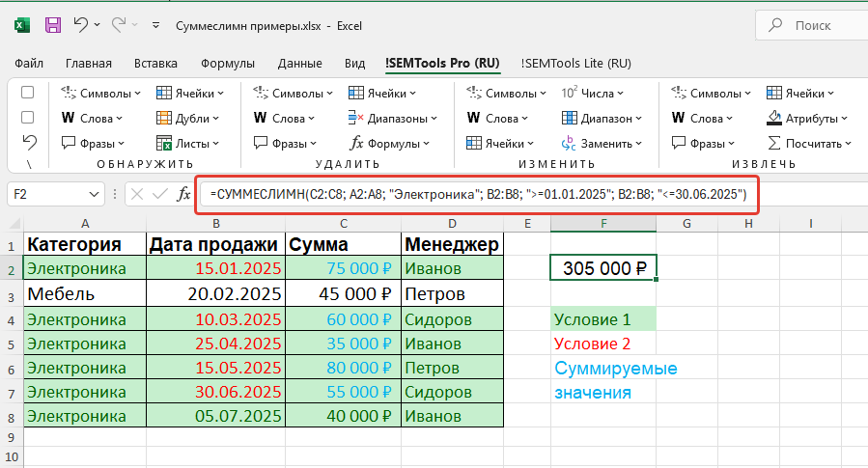Open Посчитать tool in ИЗВЛЕЧЬ group

click(808, 144)
